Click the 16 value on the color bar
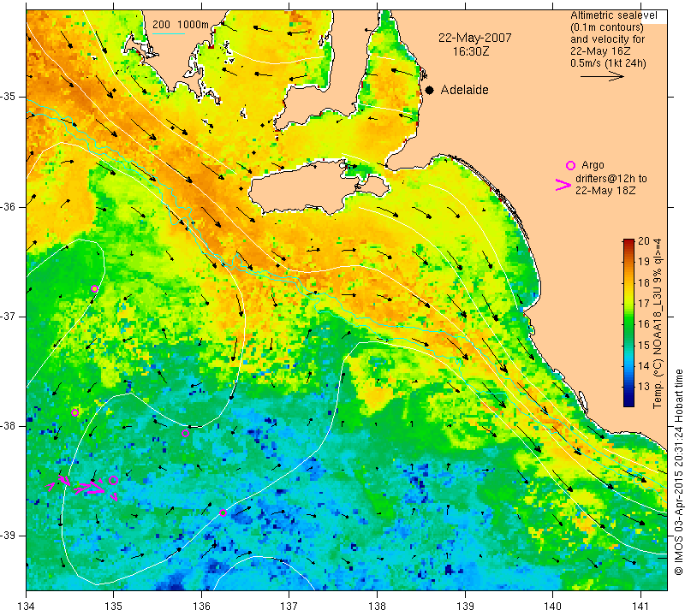 (644, 324)
